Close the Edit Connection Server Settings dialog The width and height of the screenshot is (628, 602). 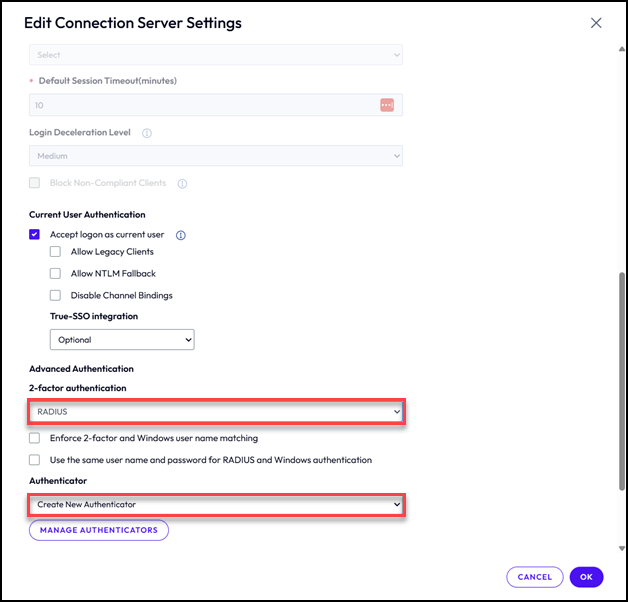(596, 23)
